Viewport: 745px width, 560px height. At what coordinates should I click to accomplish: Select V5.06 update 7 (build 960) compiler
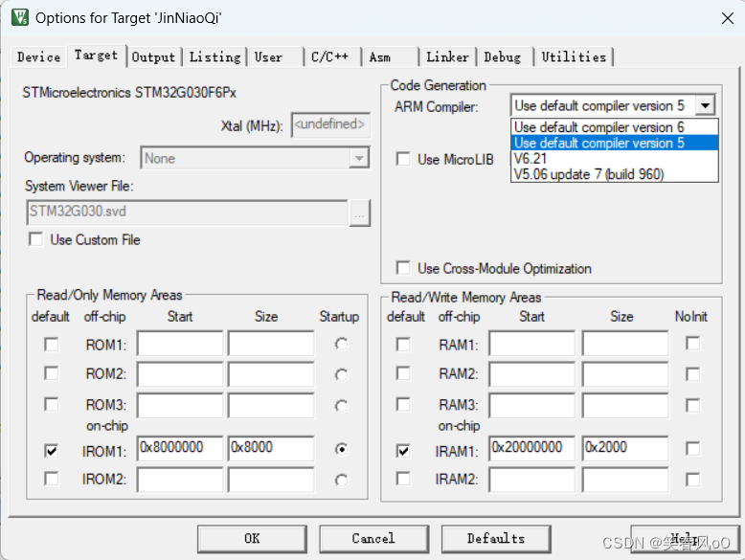pyautogui.click(x=614, y=174)
